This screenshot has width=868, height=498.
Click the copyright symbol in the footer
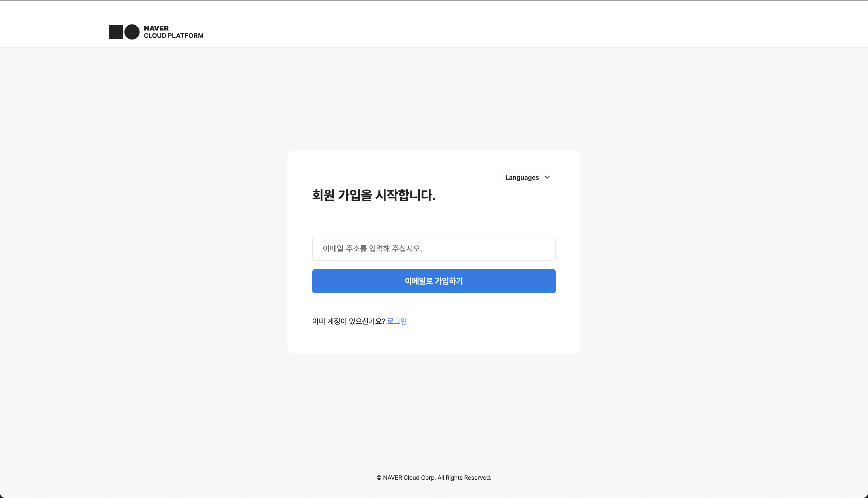click(x=379, y=478)
